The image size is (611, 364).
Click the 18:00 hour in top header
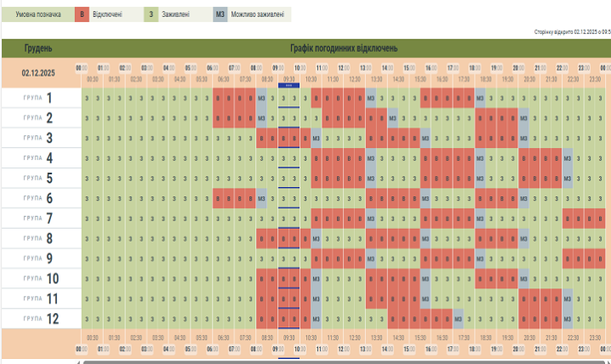[475, 67]
